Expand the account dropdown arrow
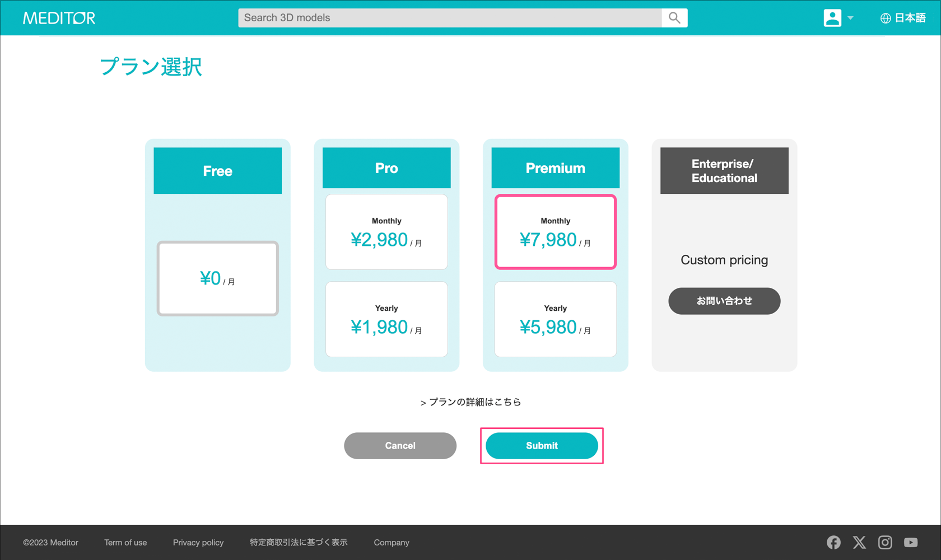This screenshot has height=560, width=941. 850,18
